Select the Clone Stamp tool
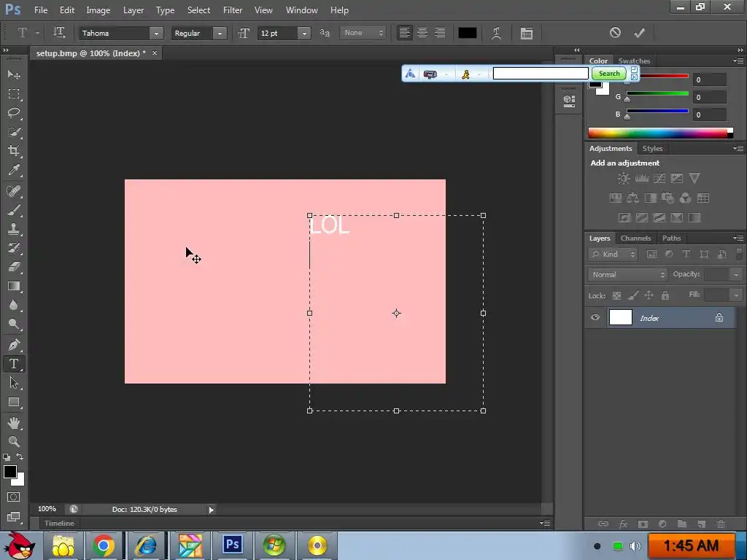Viewport: 747px width, 560px height. click(14, 229)
